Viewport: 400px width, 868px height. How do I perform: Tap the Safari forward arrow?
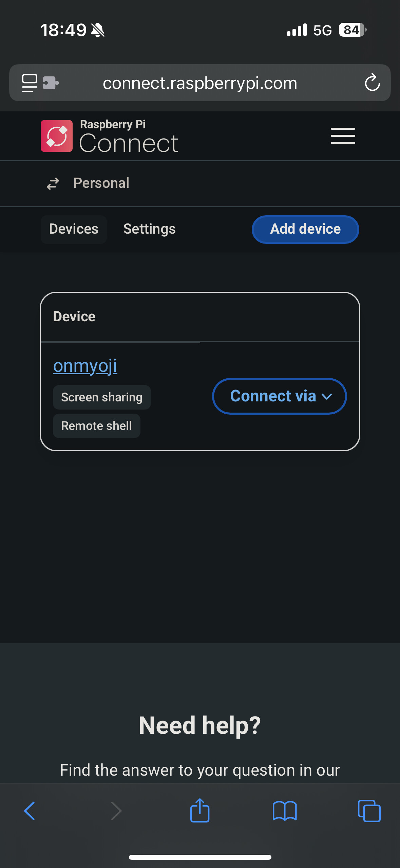116,811
